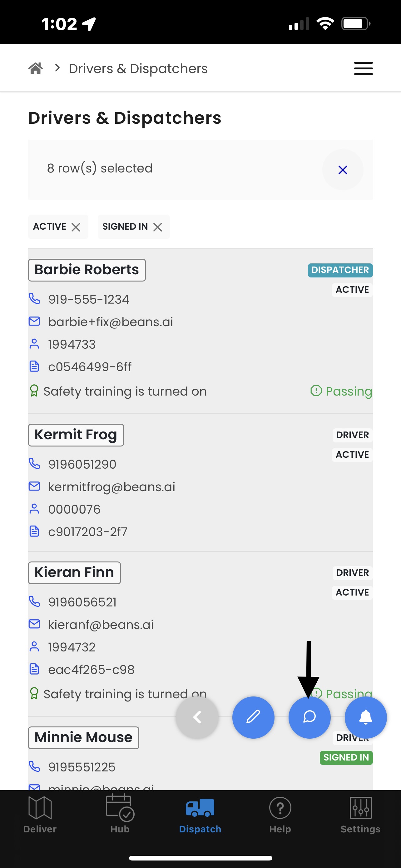The width and height of the screenshot is (401, 868).
Task: Open the chat message bubble button
Action: click(x=309, y=717)
